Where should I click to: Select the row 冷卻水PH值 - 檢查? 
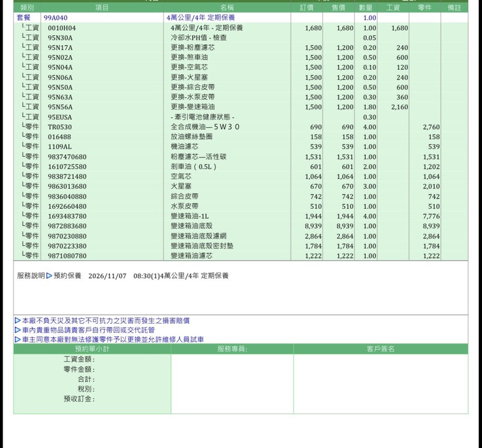pyautogui.click(x=241, y=38)
